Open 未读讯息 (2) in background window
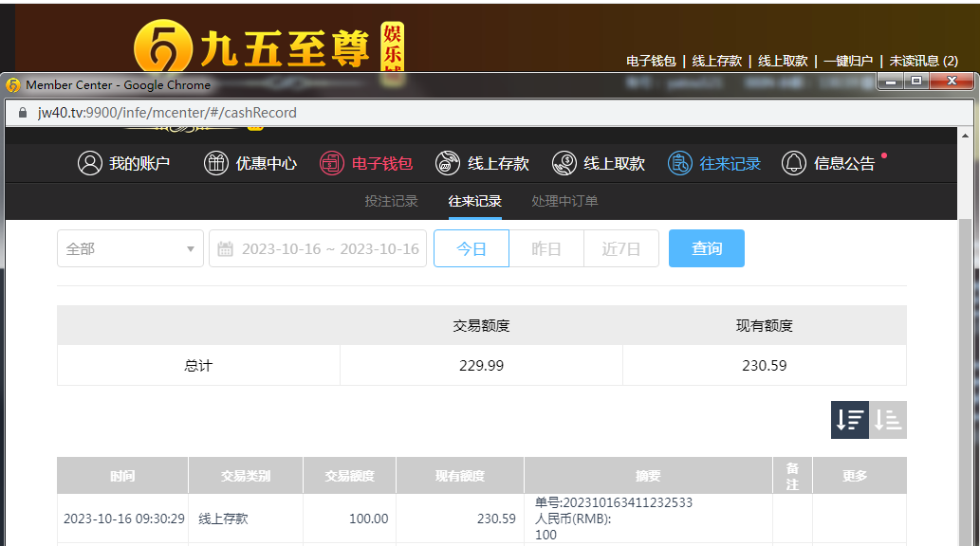 tap(923, 62)
